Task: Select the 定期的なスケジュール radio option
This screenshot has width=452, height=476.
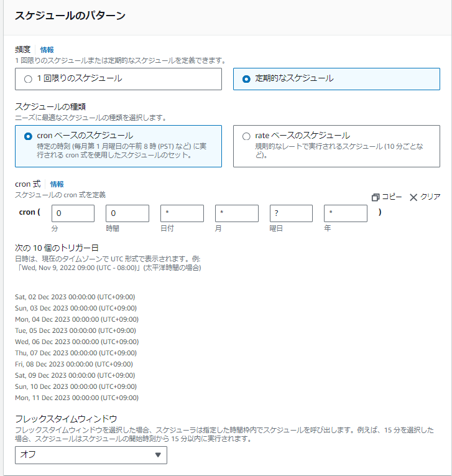Action: point(336,79)
